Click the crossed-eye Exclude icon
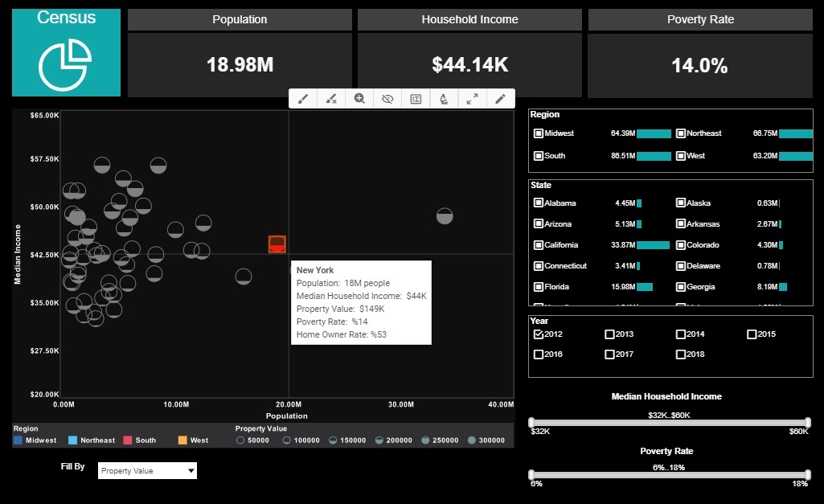 pos(387,99)
